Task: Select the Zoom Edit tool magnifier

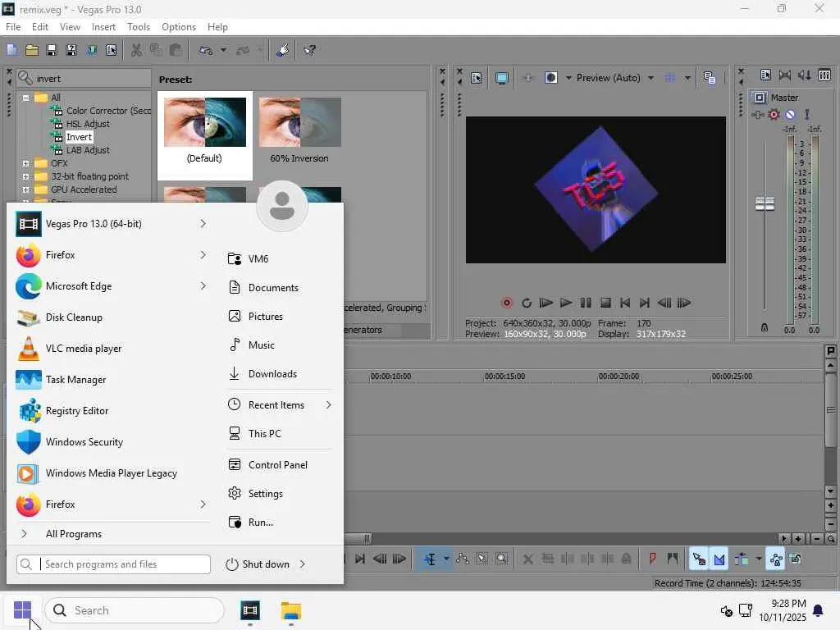Action: click(501, 559)
